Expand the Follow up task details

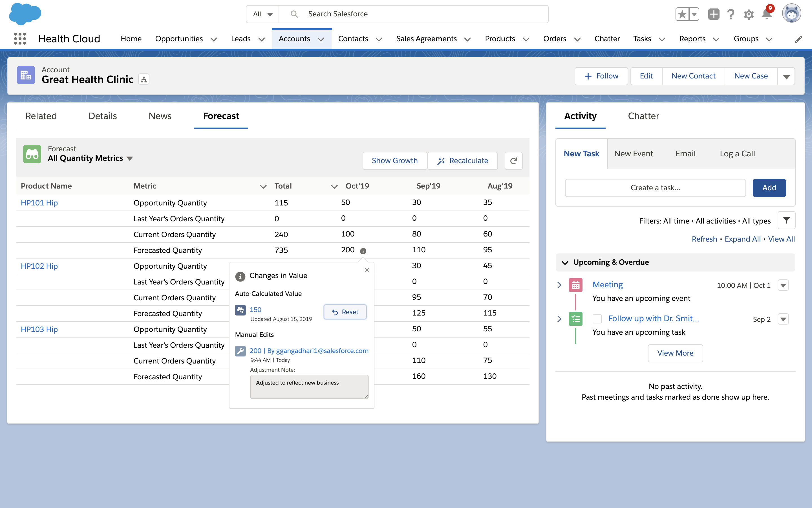pos(559,319)
